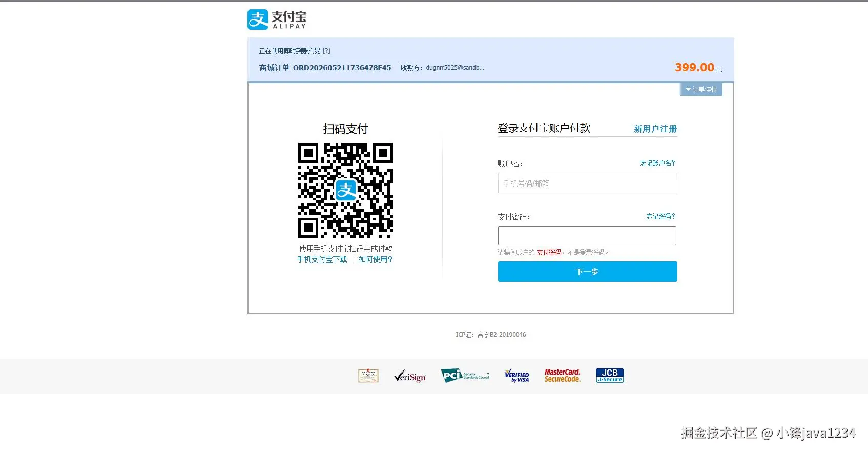Click the Alipay logo at top
This screenshot has height=453, width=868.
point(277,19)
